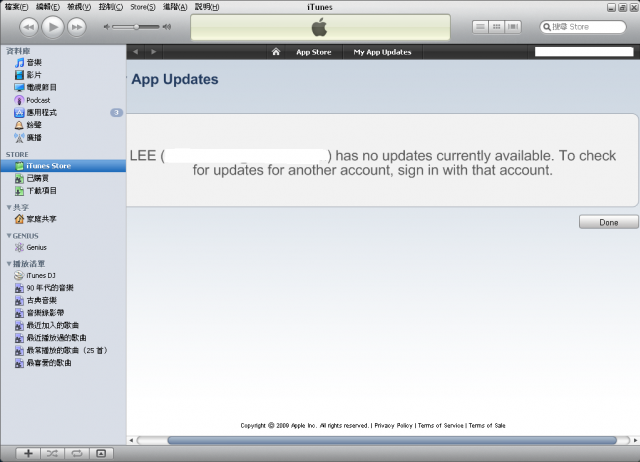Click the applications badge showing 3

click(116, 113)
